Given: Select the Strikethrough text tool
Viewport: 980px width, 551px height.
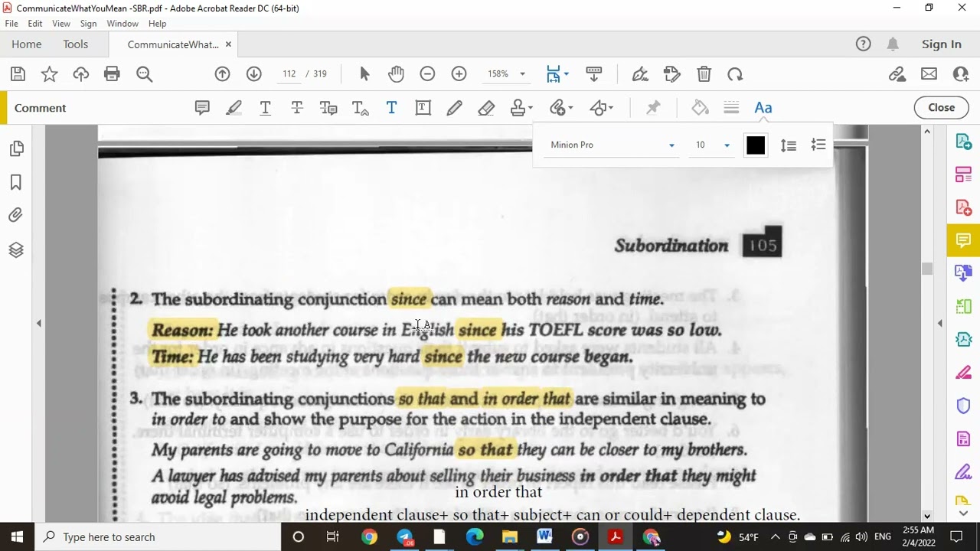Looking at the screenshot, I should [x=297, y=108].
